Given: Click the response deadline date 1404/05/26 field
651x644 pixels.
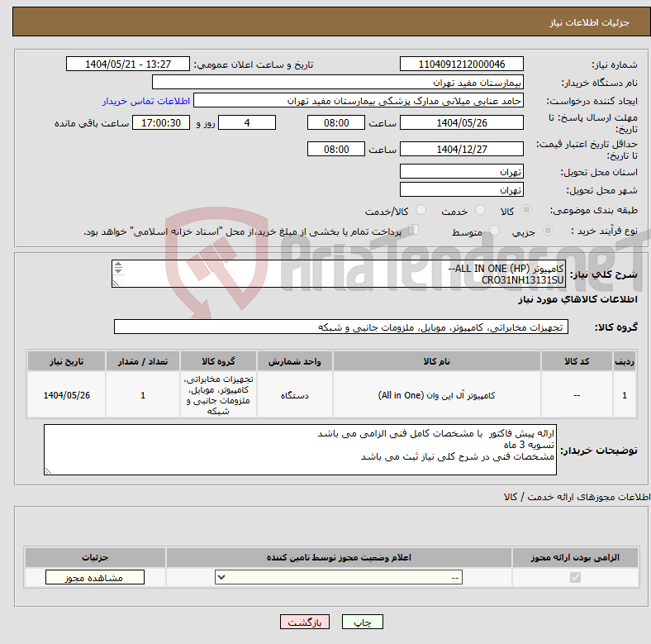Looking at the screenshot, I should (x=461, y=123).
